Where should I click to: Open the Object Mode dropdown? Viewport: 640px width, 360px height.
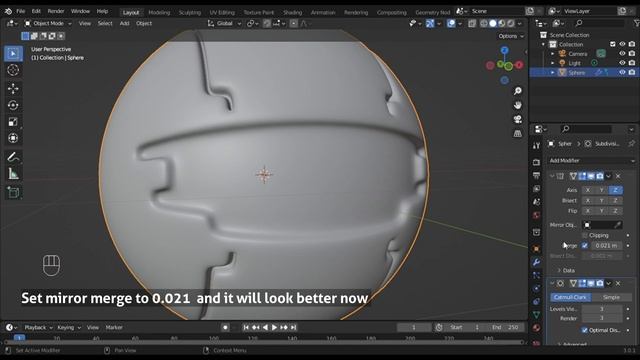tap(48, 24)
